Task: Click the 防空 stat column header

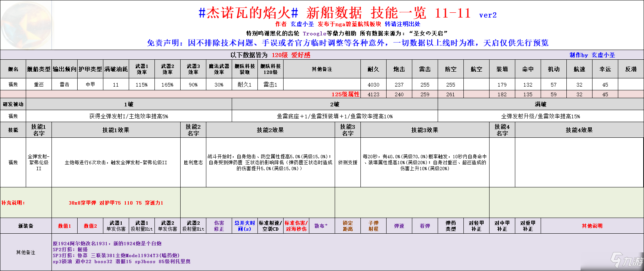Action: click(x=451, y=69)
